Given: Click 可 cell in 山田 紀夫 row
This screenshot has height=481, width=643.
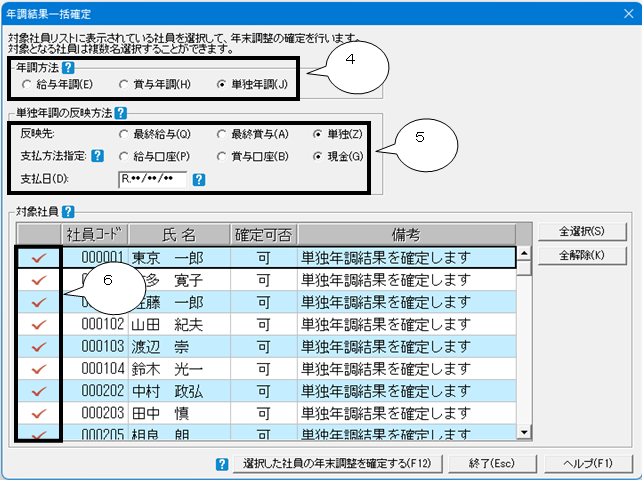Looking at the screenshot, I should 263,325.
